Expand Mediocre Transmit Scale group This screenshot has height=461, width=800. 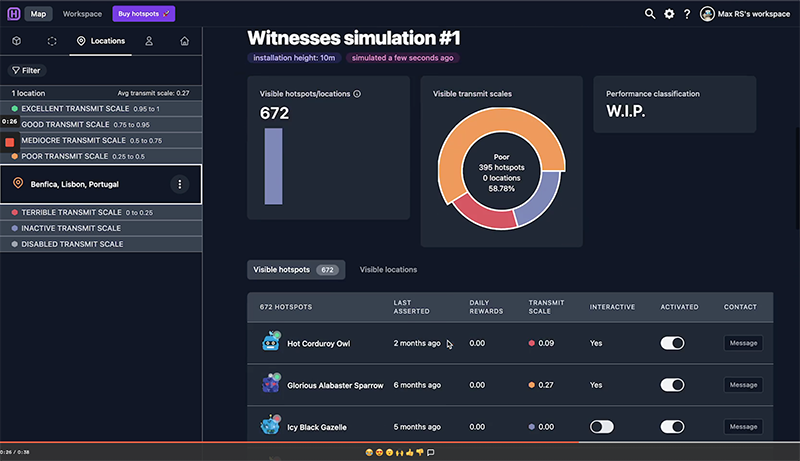pos(101,140)
